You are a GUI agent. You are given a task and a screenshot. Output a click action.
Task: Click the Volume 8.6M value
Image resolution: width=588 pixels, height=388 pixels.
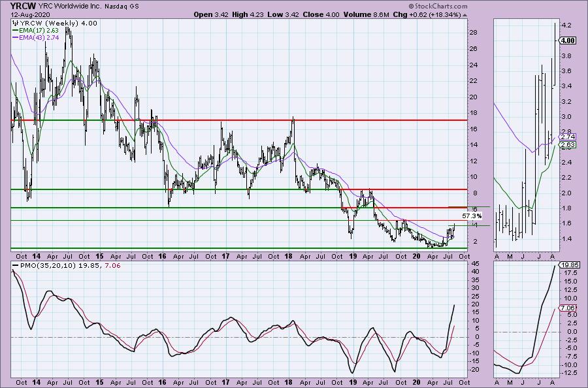coord(366,14)
